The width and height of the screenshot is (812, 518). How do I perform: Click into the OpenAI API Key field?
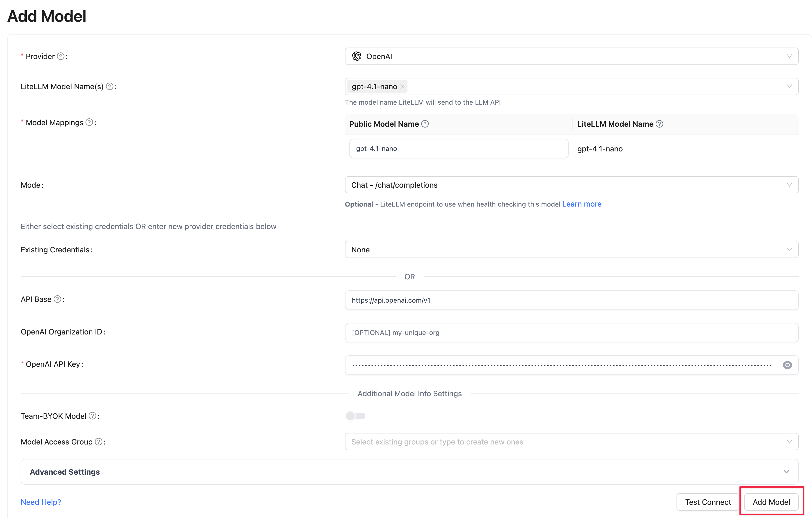pyautogui.click(x=572, y=365)
